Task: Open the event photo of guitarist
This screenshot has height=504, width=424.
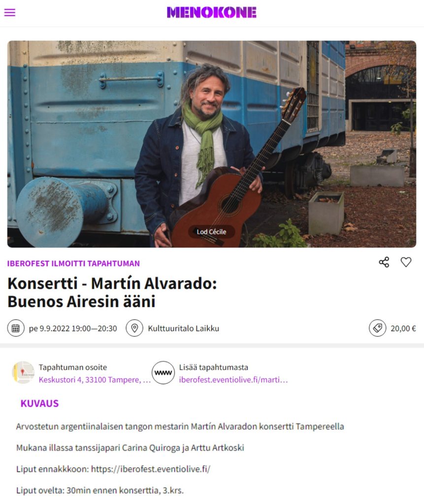Action: (212, 144)
